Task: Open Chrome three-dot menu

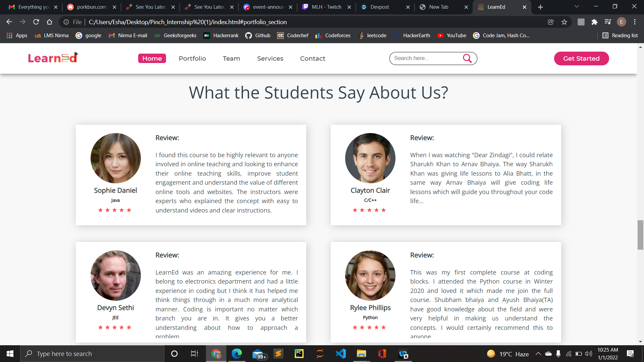Action: click(x=635, y=22)
